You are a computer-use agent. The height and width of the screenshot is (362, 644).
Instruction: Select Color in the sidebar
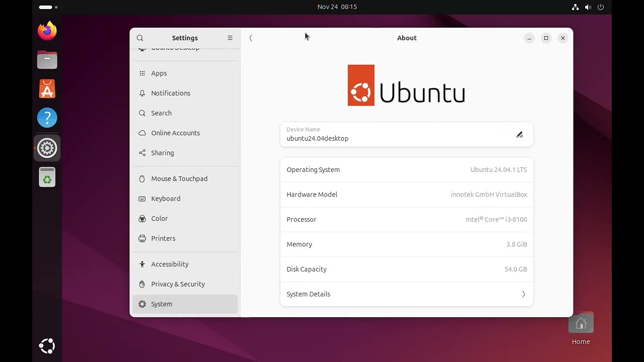185,218
